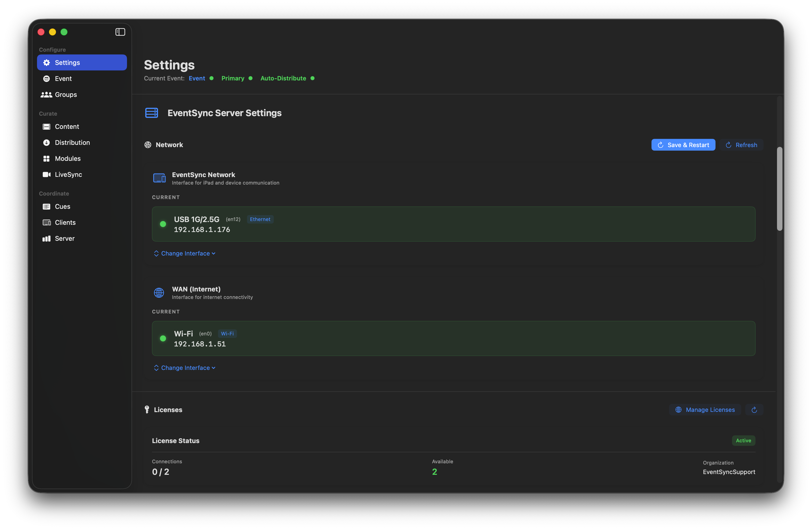Click the Connections value 0 / 2
This screenshot has height=530, width=812.
pos(161,472)
